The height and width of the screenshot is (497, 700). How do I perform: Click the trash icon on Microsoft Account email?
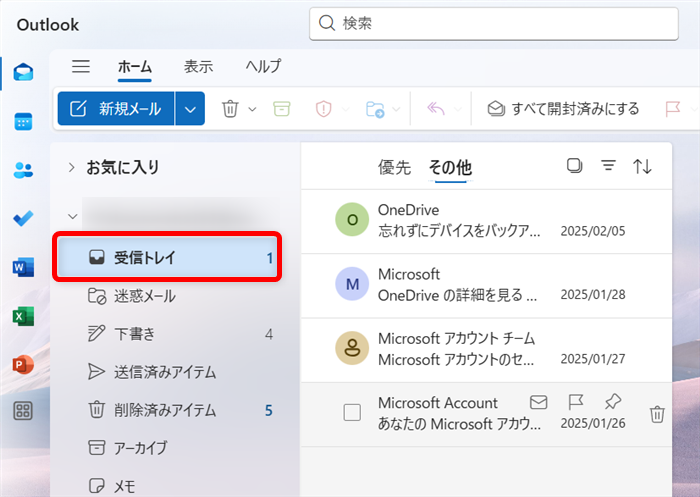[657, 413]
